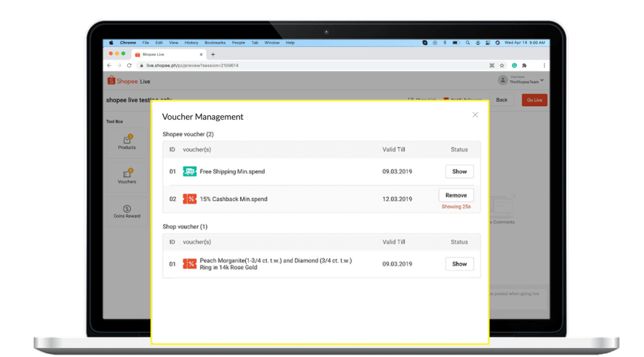Click the Shopee voucher (2) heading

pyautogui.click(x=188, y=134)
